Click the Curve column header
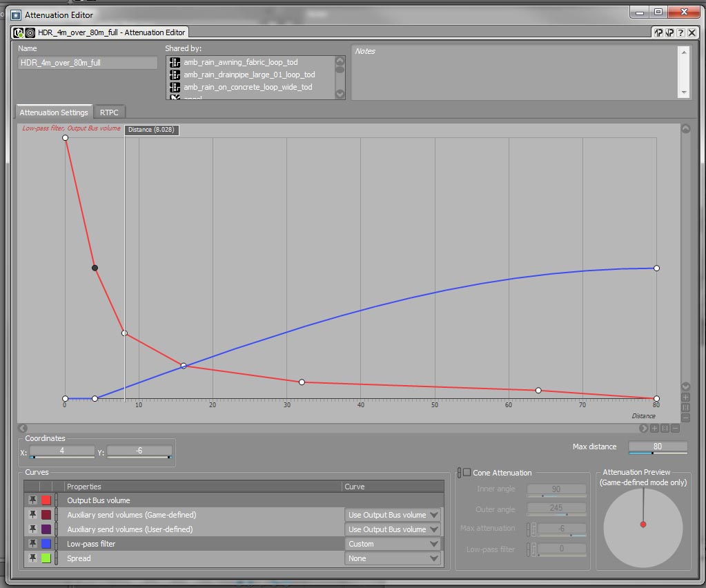This screenshot has width=706, height=588. click(x=393, y=487)
